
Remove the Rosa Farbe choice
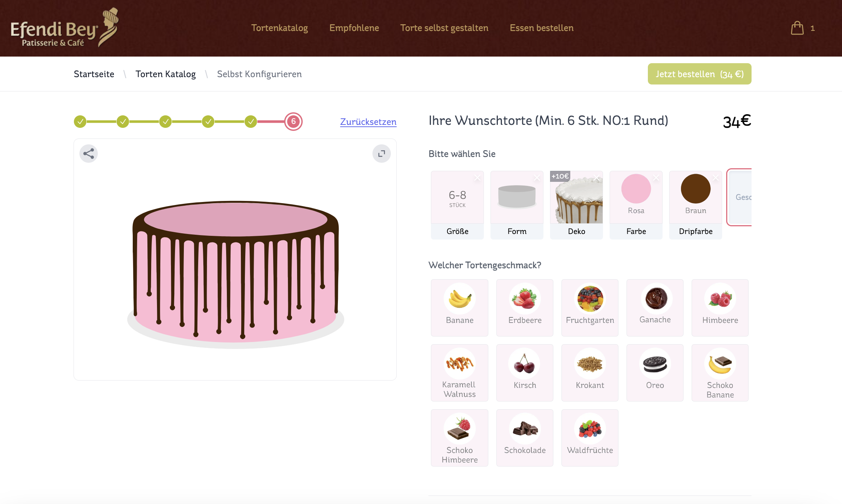tap(656, 178)
